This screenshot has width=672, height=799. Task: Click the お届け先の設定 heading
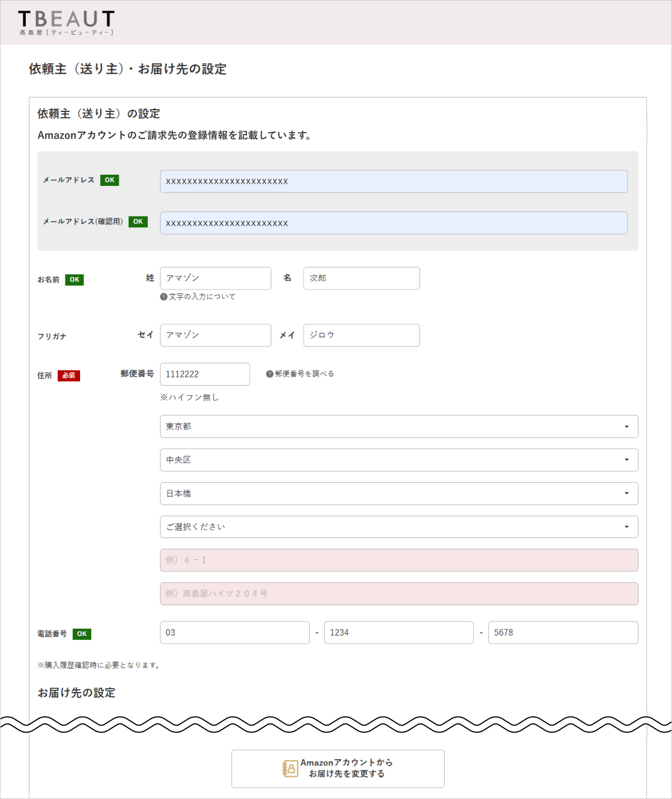76,693
